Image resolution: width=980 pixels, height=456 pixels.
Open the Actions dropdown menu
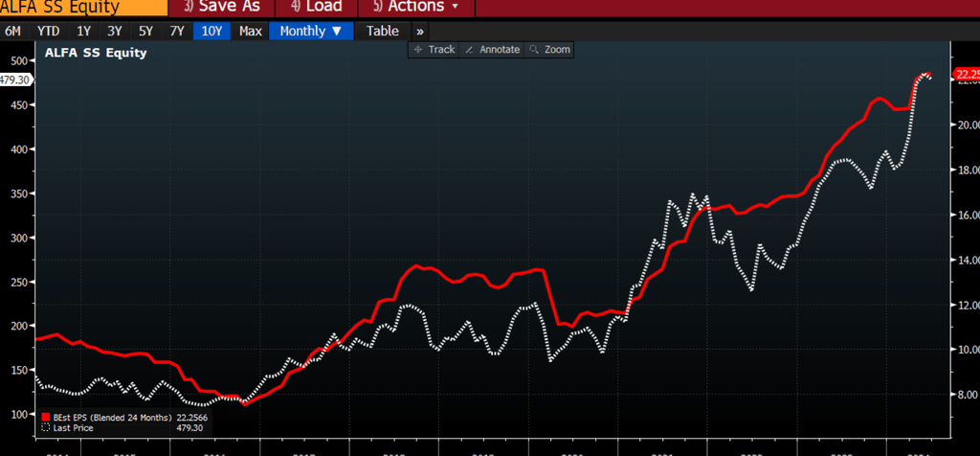tap(422, 7)
